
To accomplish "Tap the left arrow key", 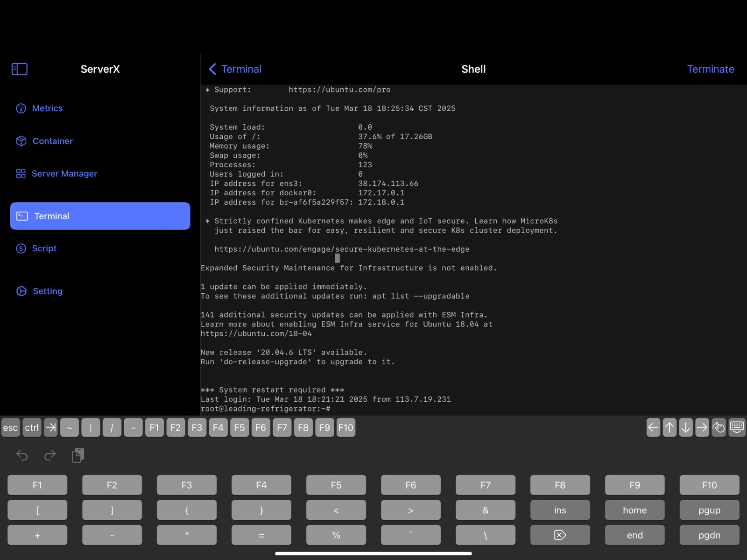I will 653,427.
